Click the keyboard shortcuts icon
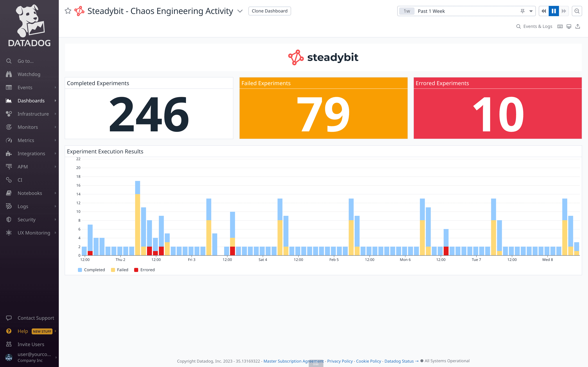 [x=560, y=26]
